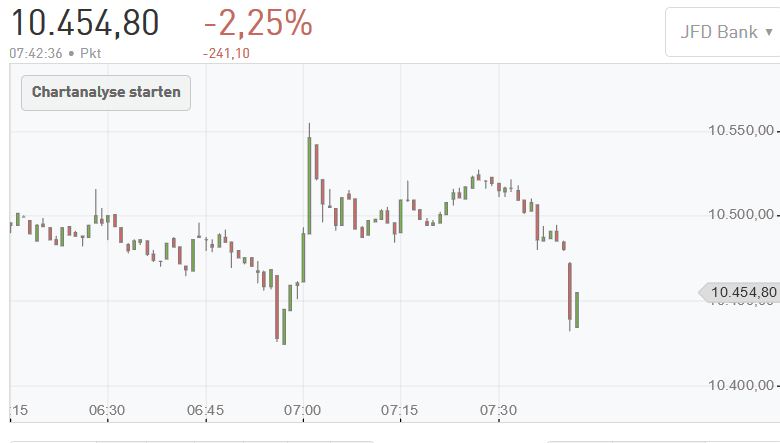Image resolution: width=780 pixels, height=443 pixels.
Task: Select the 06:45 time axis label
Action: point(204,410)
